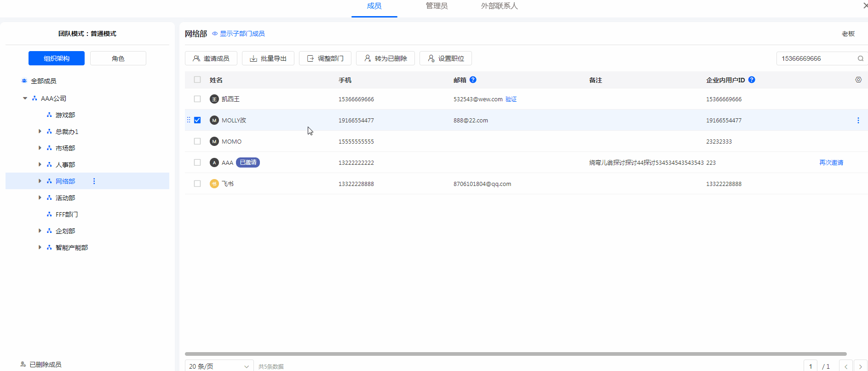Click the horizontal scrollbar under table

(x=515, y=354)
